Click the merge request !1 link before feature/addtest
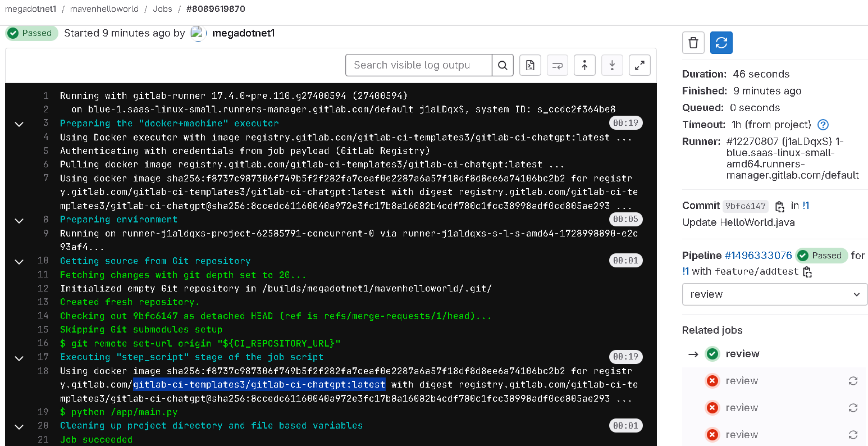The image size is (868, 446). click(x=686, y=272)
